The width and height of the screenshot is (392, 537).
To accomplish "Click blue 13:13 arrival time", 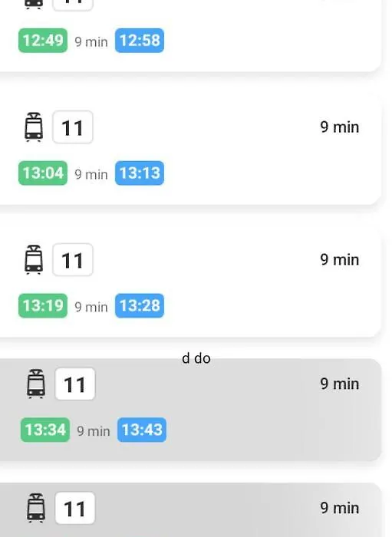I will tap(140, 173).
